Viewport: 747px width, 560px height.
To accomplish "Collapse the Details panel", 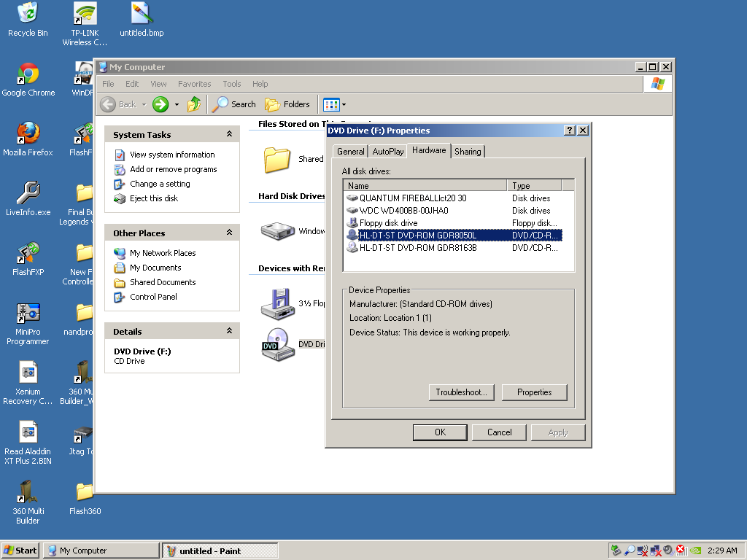I will point(229,331).
